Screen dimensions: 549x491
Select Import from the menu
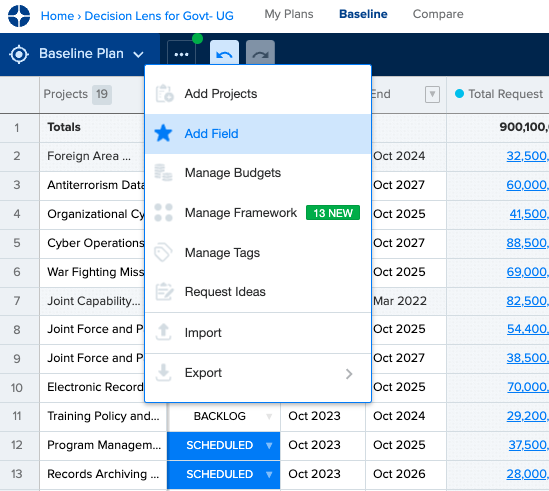[x=258, y=333]
